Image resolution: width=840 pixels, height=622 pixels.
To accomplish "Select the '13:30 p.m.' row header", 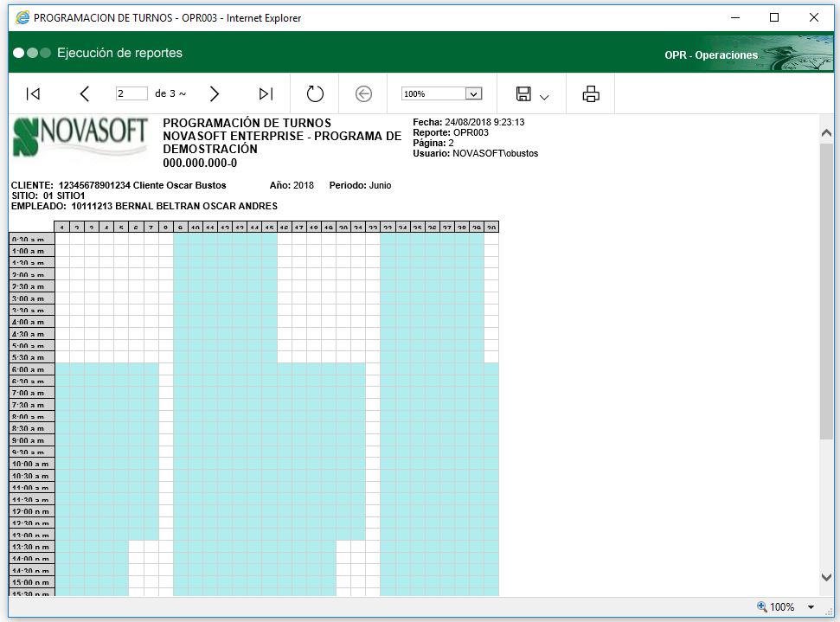I will tap(32, 547).
